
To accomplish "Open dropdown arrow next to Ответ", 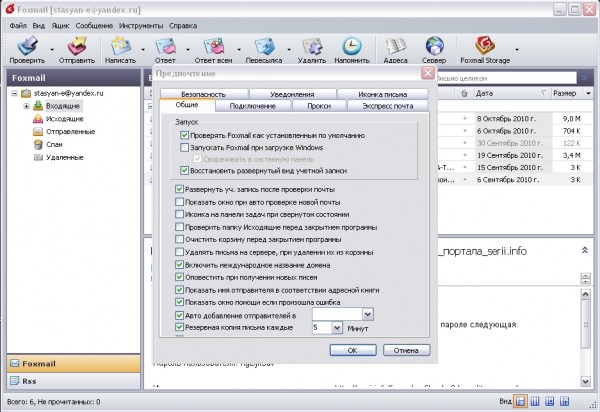I will coord(188,49).
